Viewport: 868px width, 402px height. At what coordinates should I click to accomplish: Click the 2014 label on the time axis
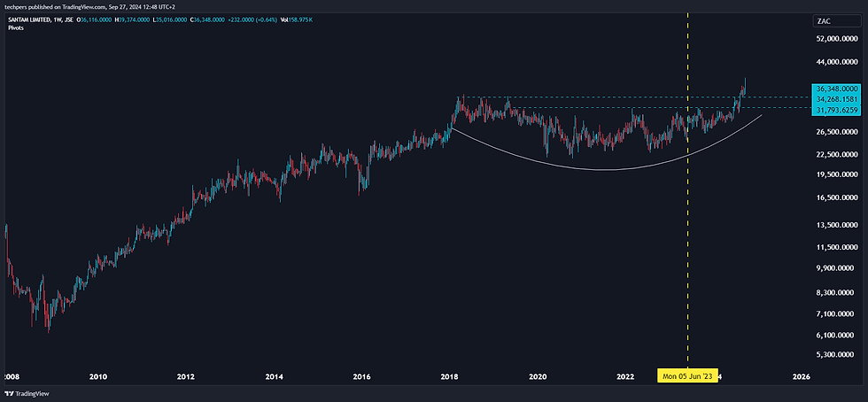[274, 376]
